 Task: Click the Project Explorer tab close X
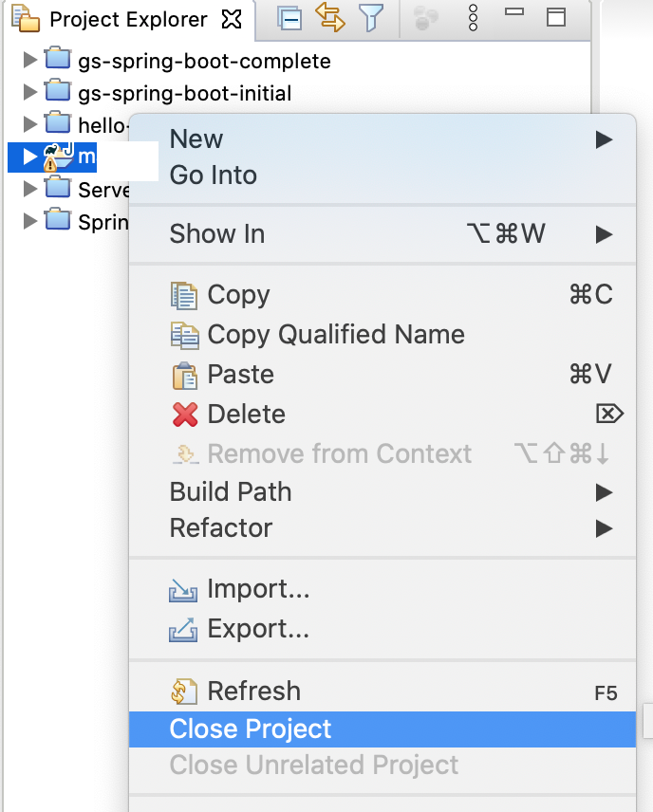pos(232,19)
